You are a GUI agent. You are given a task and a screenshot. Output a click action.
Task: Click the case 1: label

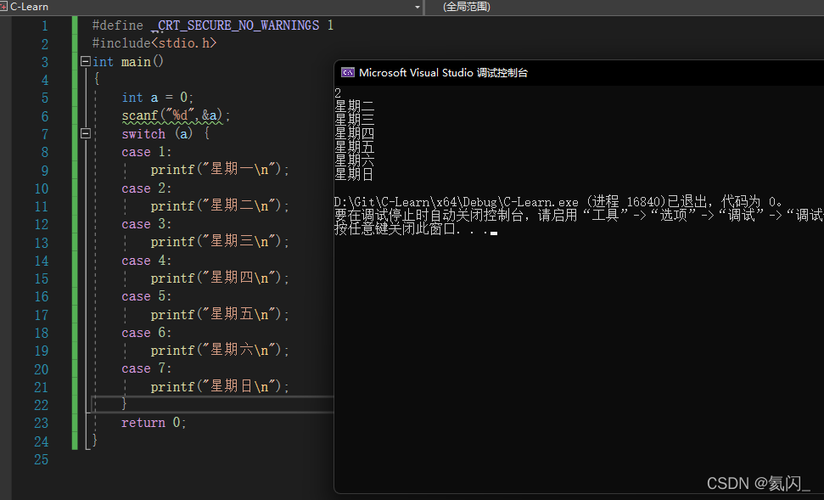[x=147, y=152]
